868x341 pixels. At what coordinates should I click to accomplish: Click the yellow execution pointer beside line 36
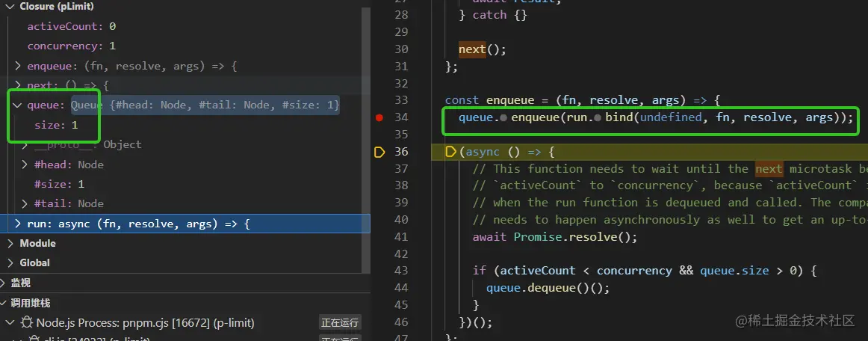pyautogui.click(x=379, y=152)
